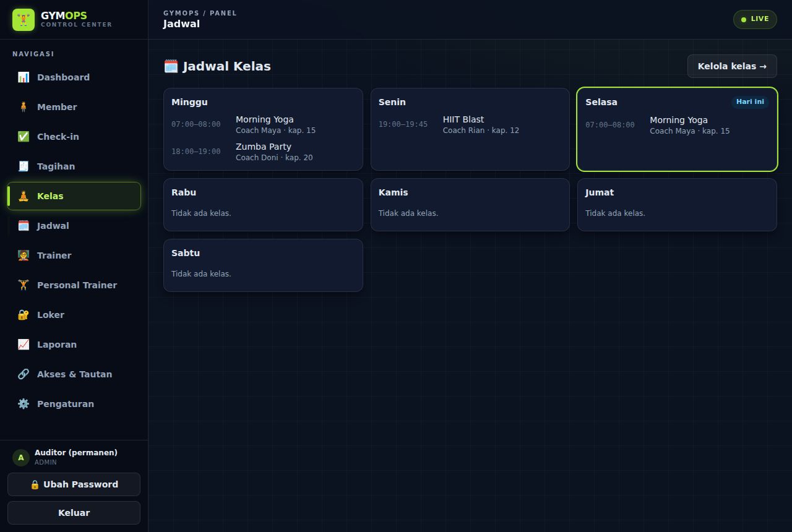Click the LIVE status badge

755,19
